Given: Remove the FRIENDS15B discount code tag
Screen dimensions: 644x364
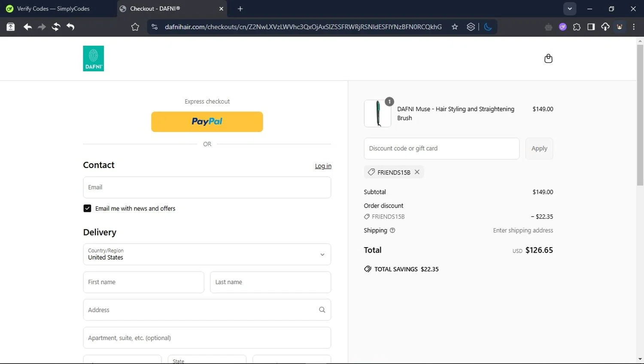Looking at the screenshot, I should pos(417,172).
